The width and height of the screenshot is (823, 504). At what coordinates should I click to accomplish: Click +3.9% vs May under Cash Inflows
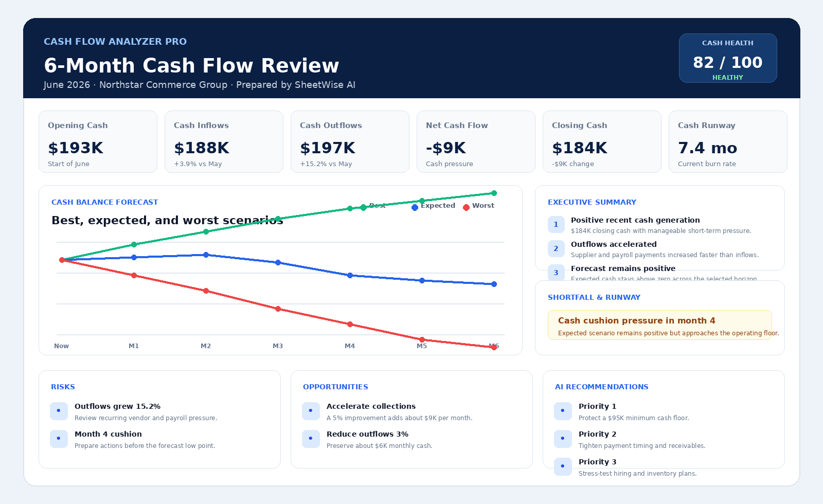198,164
